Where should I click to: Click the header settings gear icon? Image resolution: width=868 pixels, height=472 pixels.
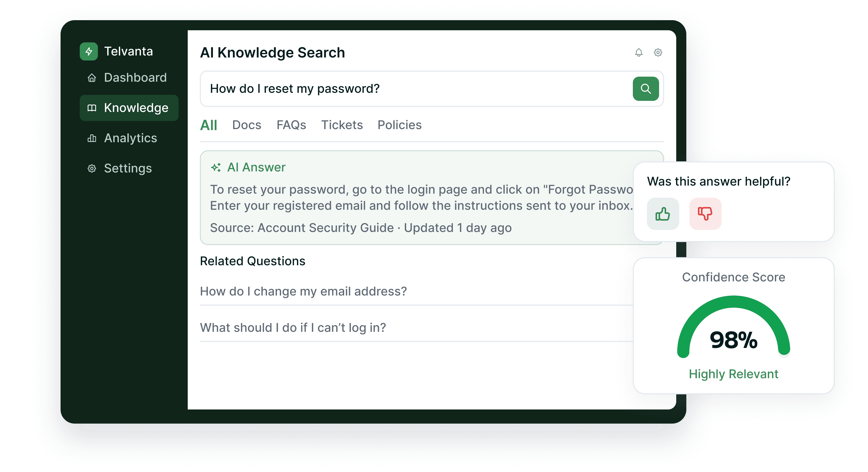[x=658, y=52]
